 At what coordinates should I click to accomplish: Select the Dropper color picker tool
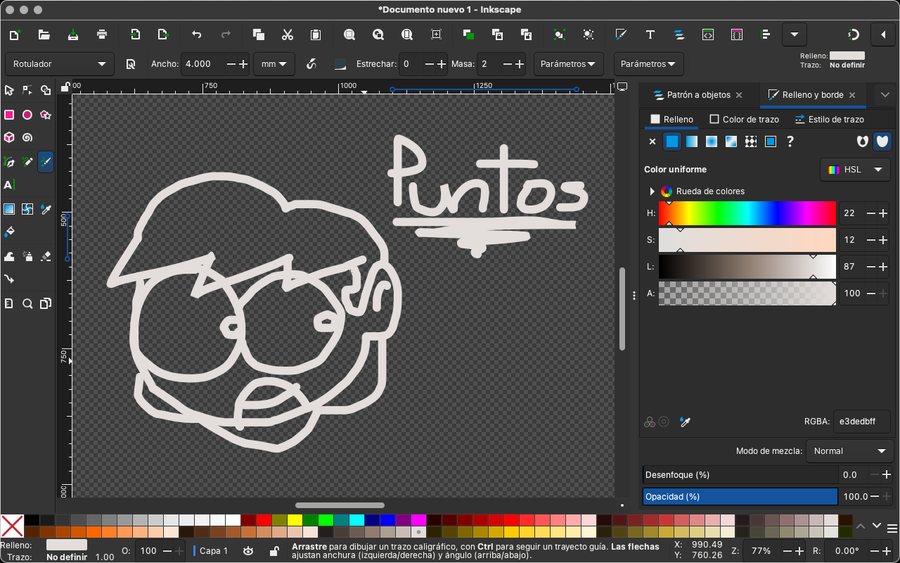[45, 209]
